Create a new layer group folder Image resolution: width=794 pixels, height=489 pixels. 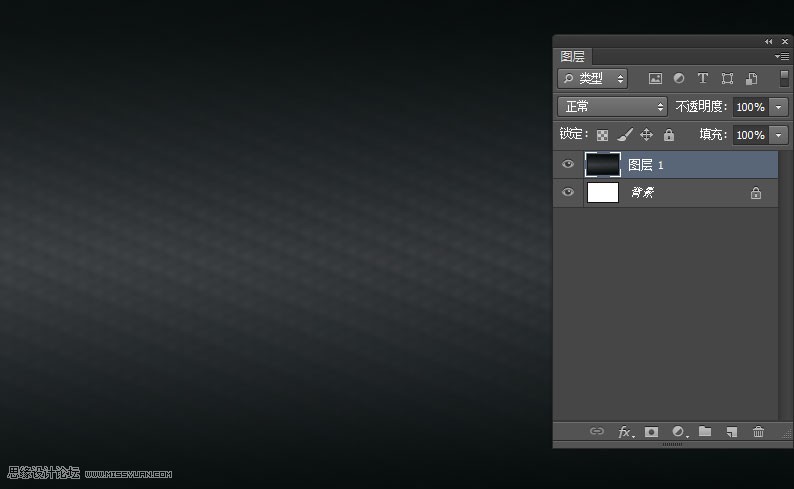point(705,432)
